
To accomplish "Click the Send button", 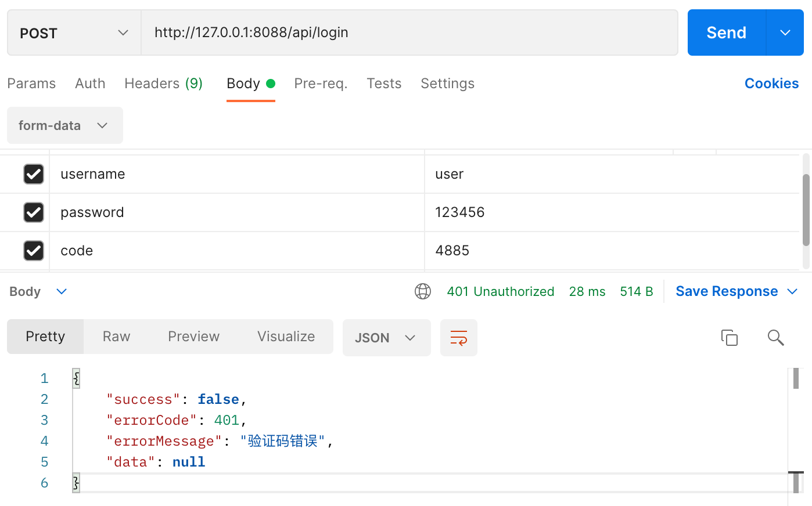I will click(x=726, y=33).
